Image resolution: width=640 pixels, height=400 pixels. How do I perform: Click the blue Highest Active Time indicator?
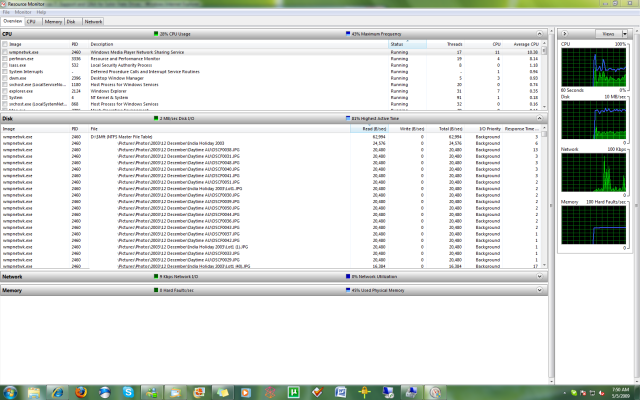(348, 118)
